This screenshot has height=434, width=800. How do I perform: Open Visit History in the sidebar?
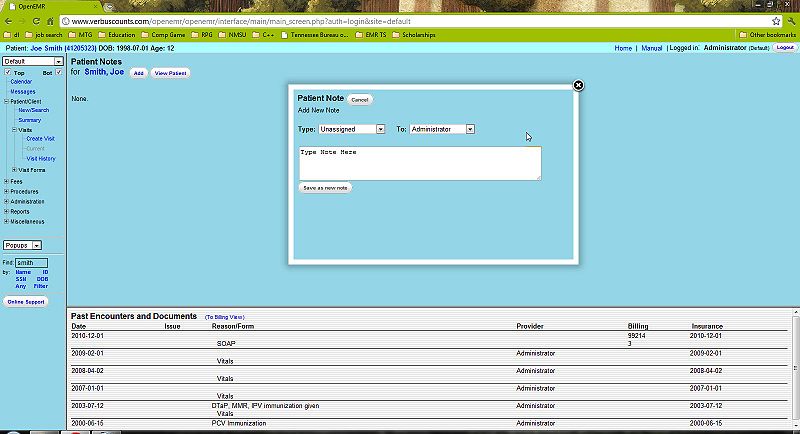41,159
